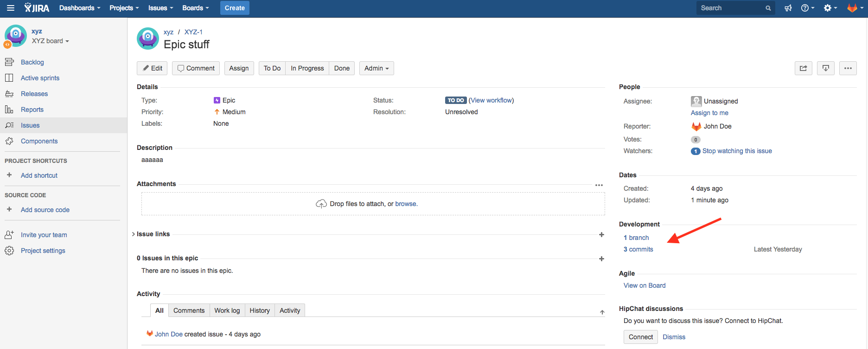Open the feedback megaphone icon
Screen dimensions: 868x349
point(788,8)
